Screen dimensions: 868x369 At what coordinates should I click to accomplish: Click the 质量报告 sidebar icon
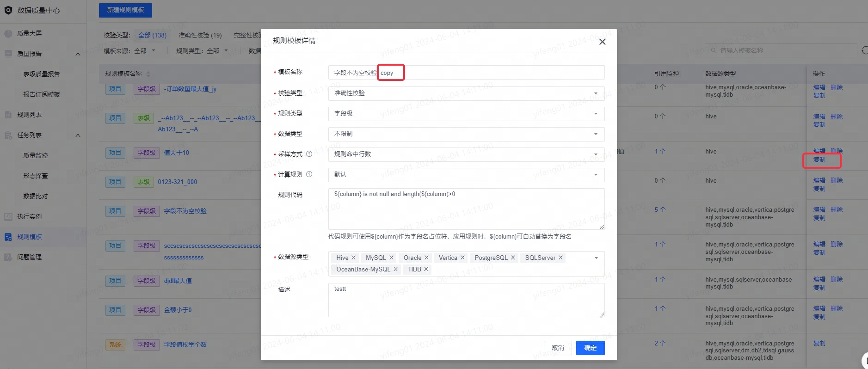coord(8,54)
